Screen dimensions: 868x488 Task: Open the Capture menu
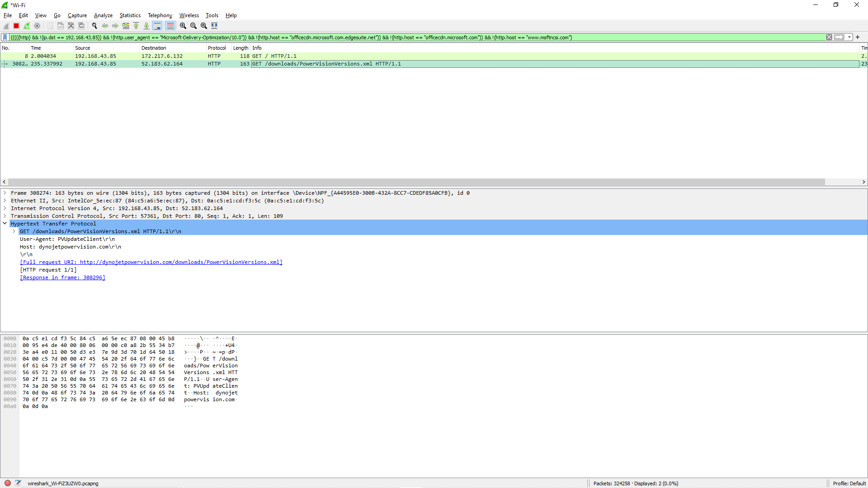pos(77,15)
